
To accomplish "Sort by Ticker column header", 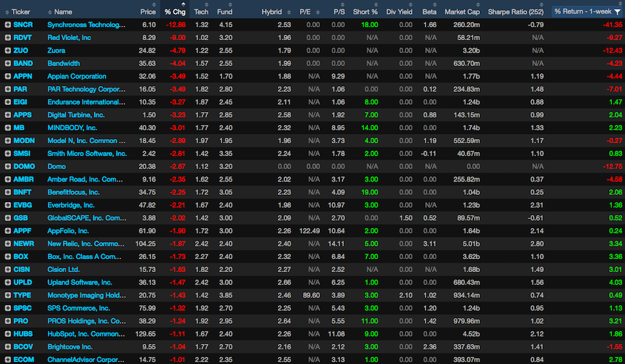I will (21, 12).
